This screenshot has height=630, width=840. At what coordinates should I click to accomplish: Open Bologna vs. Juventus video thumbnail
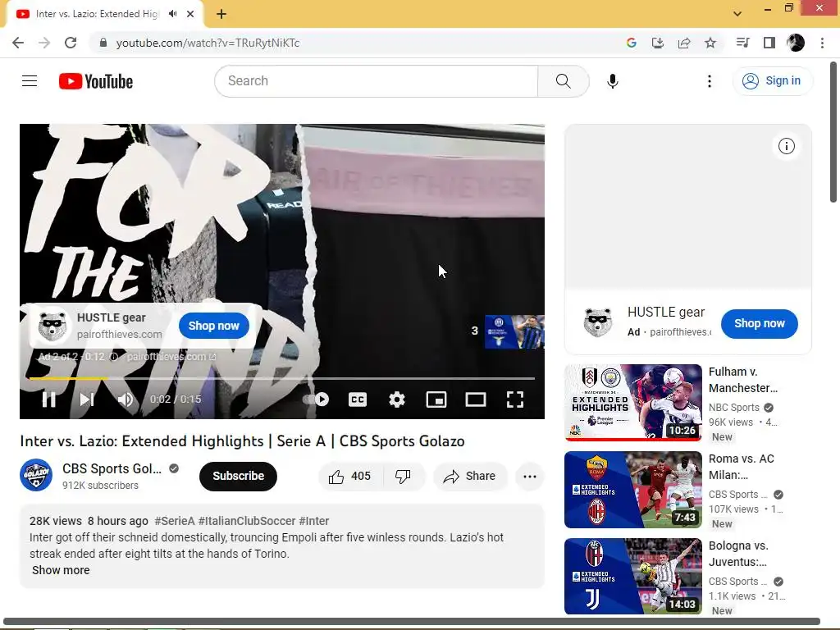(x=633, y=577)
